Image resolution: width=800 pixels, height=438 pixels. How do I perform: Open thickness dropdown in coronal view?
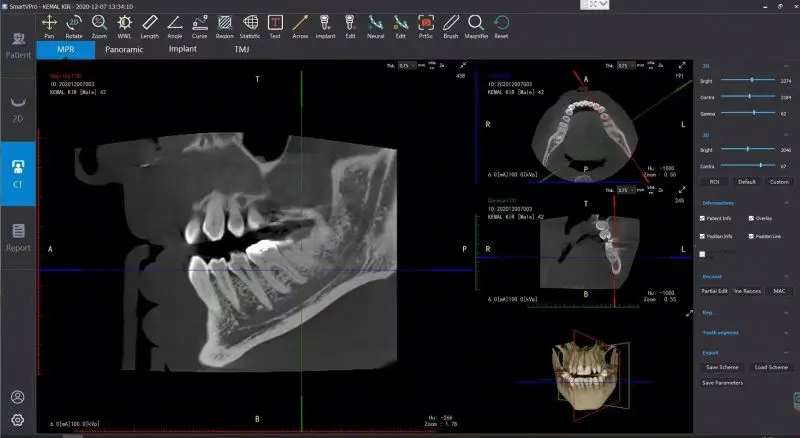[626, 190]
